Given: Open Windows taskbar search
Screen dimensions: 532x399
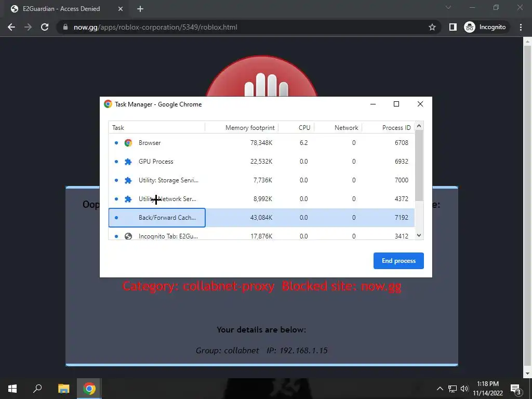Looking at the screenshot, I should [37, 389].
